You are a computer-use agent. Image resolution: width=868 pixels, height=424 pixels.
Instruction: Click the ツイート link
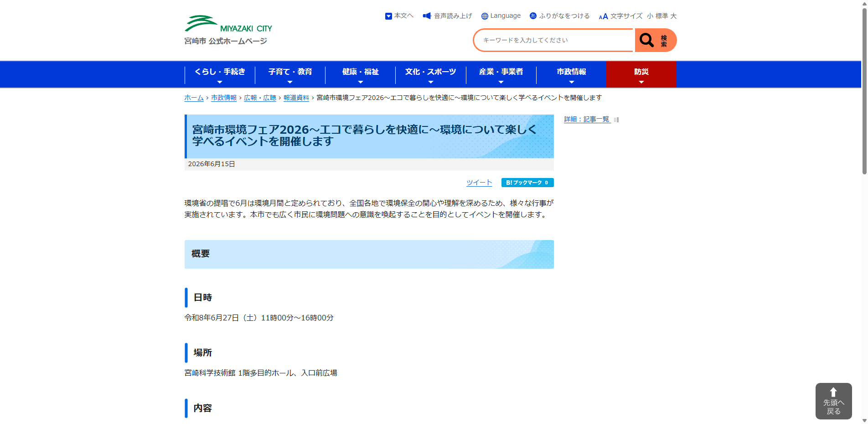click(x=479, y=183)
